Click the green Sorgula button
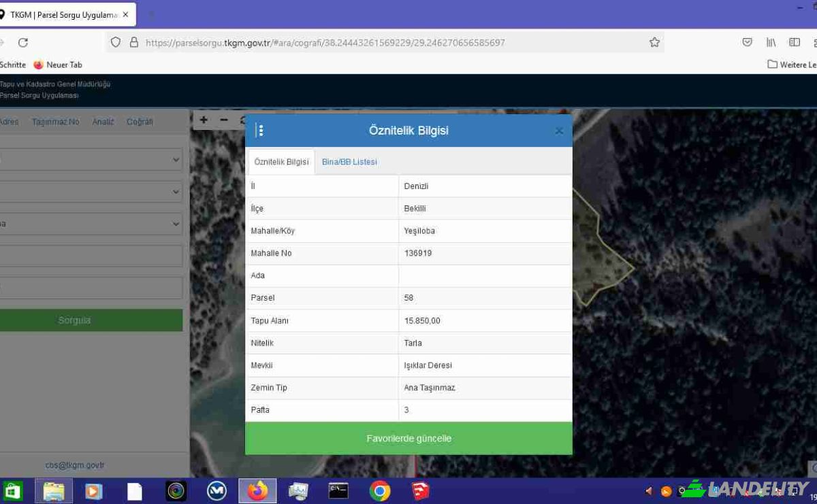 [x=91, y=320]
